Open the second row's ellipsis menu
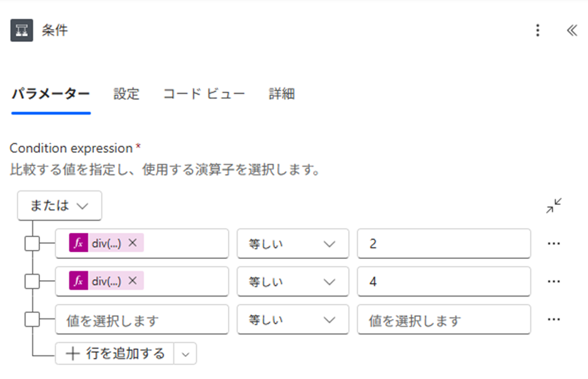Image resolution: width=588 pixels, height=379 pixels. coord(553,281)
